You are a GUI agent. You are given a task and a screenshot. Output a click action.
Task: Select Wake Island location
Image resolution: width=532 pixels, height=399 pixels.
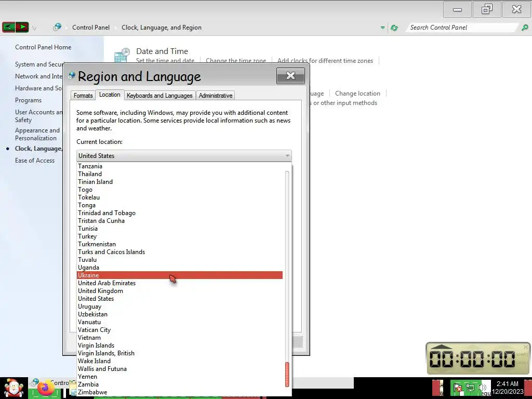180,361
